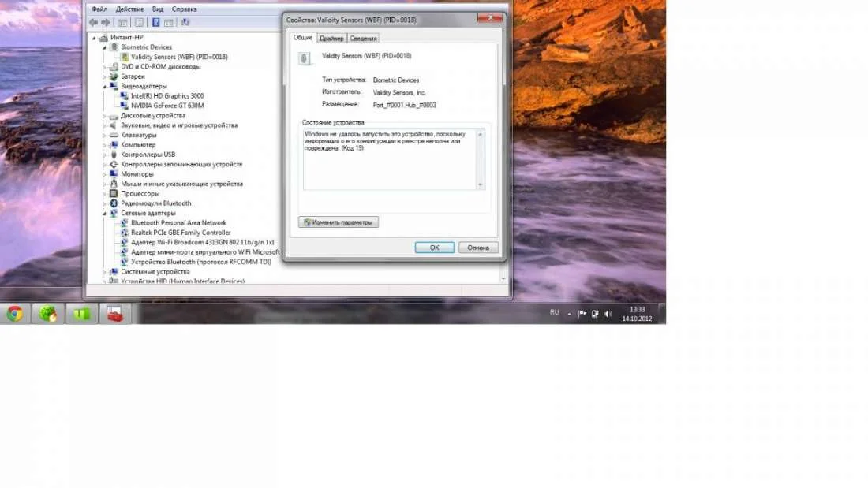Click the volume speaker tray icon
This screenshot has height=488, width=868.
(x=608, y=314)
